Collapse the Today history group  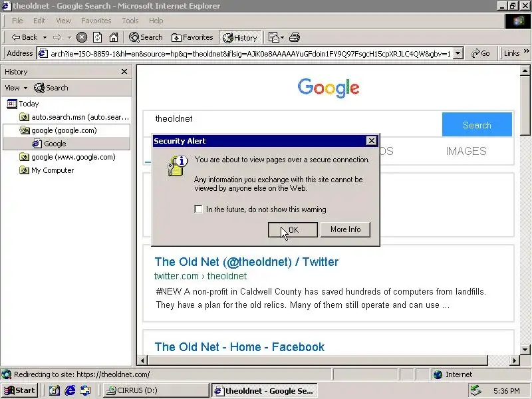tap(23, 104)
